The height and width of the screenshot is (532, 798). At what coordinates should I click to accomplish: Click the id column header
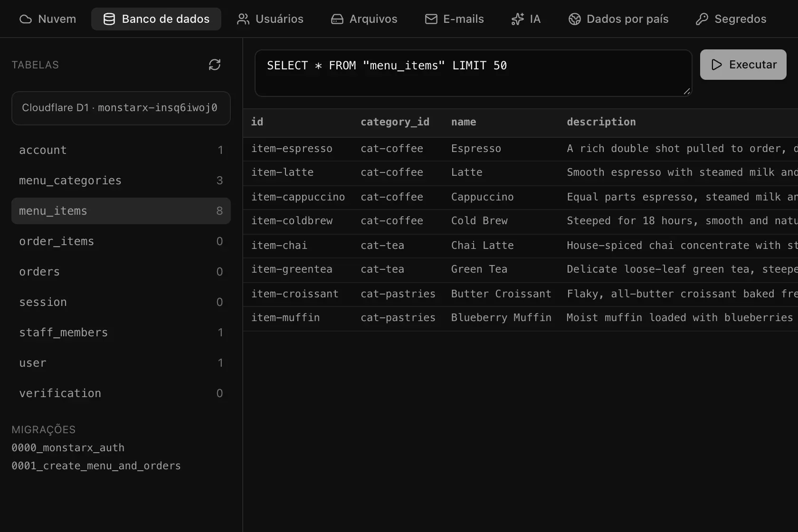(257, 122)
